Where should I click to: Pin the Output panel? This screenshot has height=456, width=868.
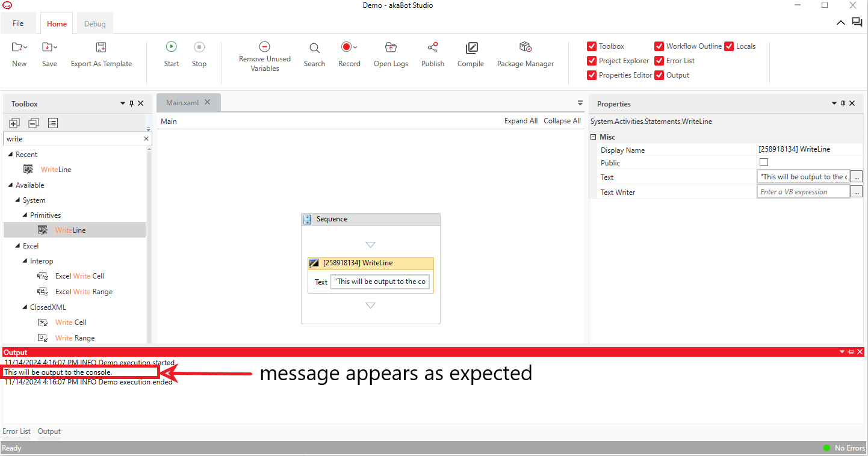(851, 352)
